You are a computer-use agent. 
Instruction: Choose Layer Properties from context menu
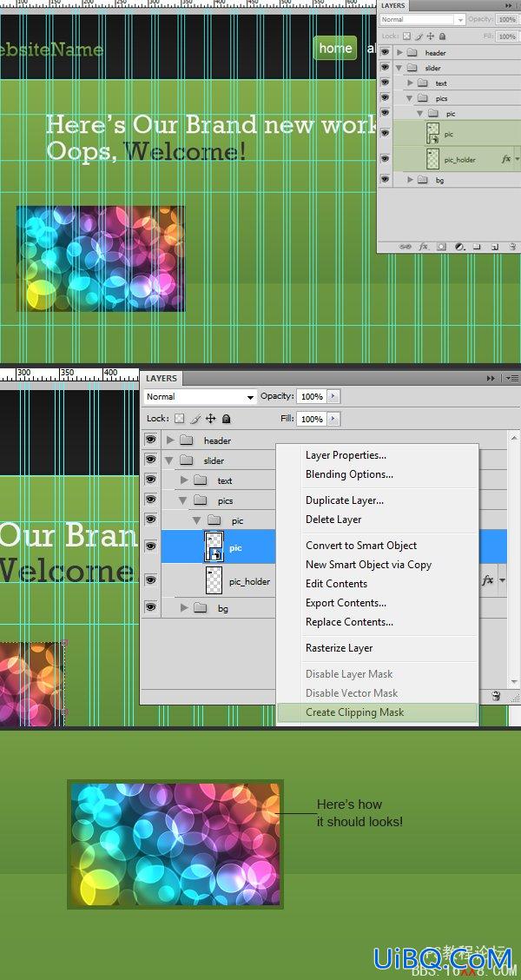(x=346, y=455)
